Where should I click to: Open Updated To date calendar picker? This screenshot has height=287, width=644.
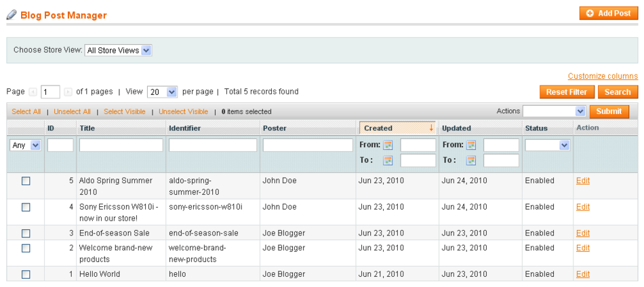(471, 161)
